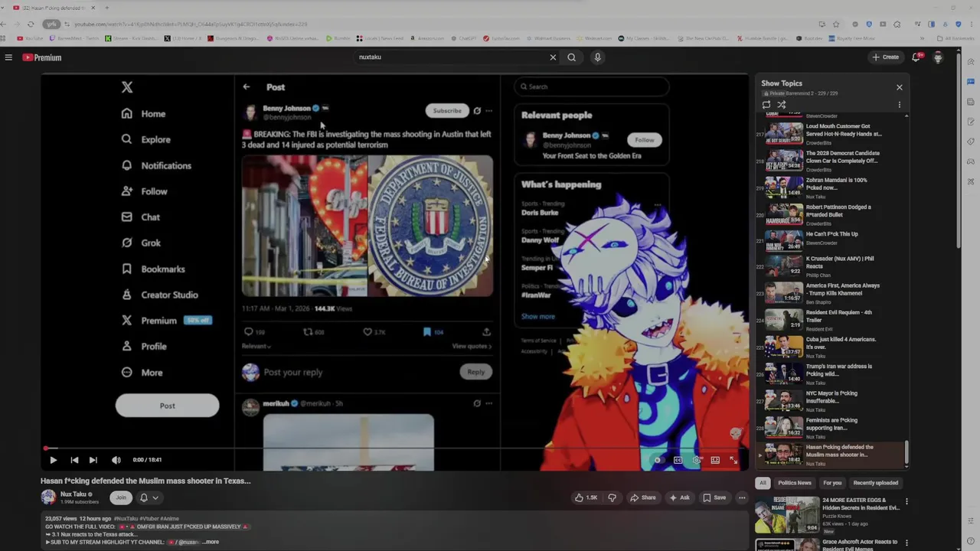This screenshot has width=980, height=551.
Task: Skip to previous video in playlist
Action: click(73, 460)
